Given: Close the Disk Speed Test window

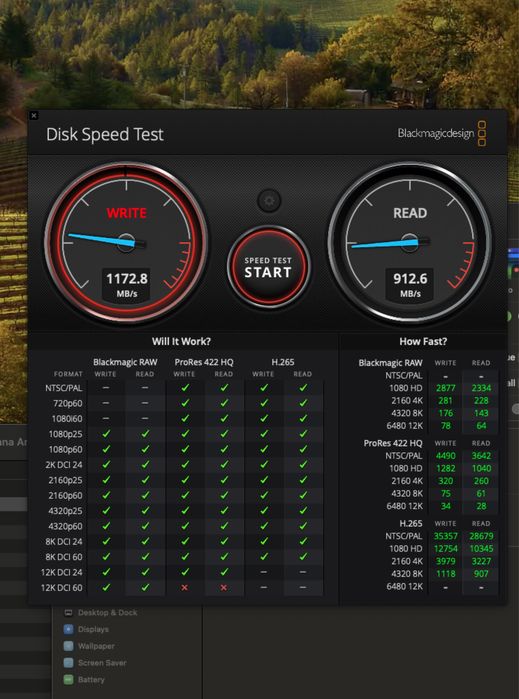Looking at the screenshot, I should [34, 115].
